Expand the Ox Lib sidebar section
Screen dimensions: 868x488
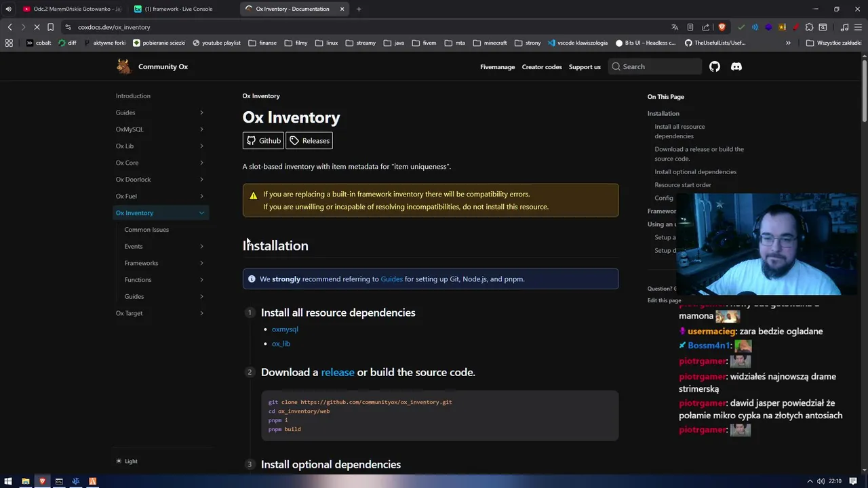[x=201, y=146]
